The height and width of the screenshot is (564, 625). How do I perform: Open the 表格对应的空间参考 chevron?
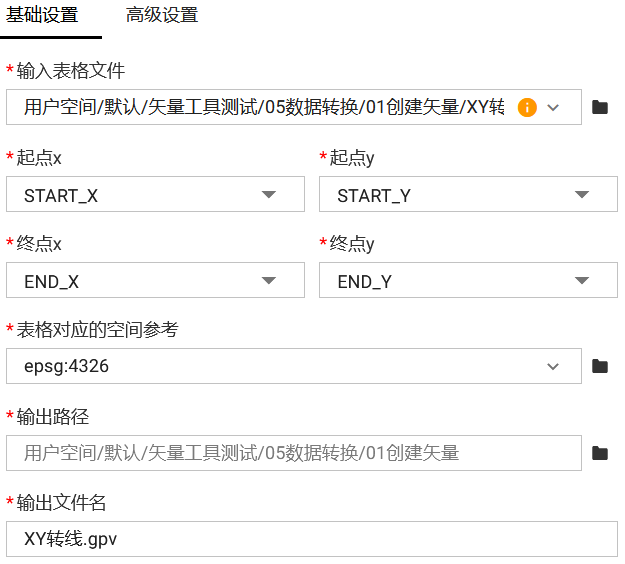553,367
